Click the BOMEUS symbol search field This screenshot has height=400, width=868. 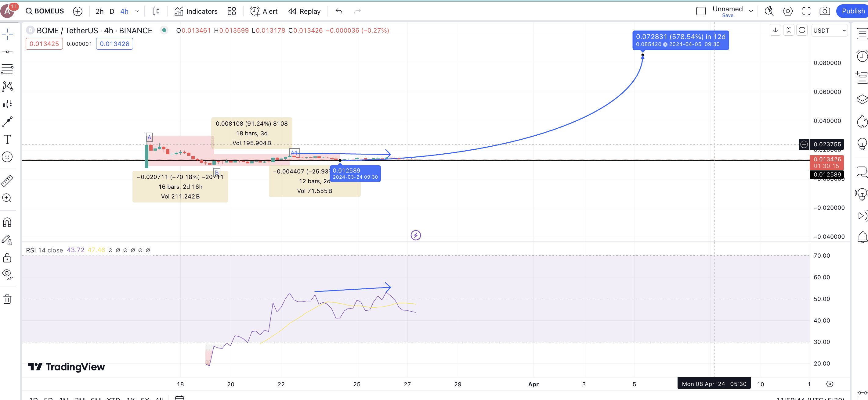(45, 12)
